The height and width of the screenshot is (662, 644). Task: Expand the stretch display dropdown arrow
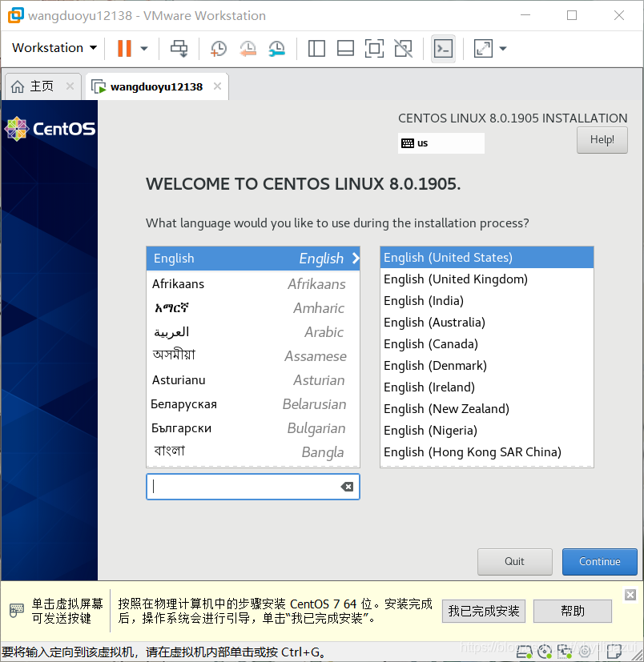click(x=503, y=48)
